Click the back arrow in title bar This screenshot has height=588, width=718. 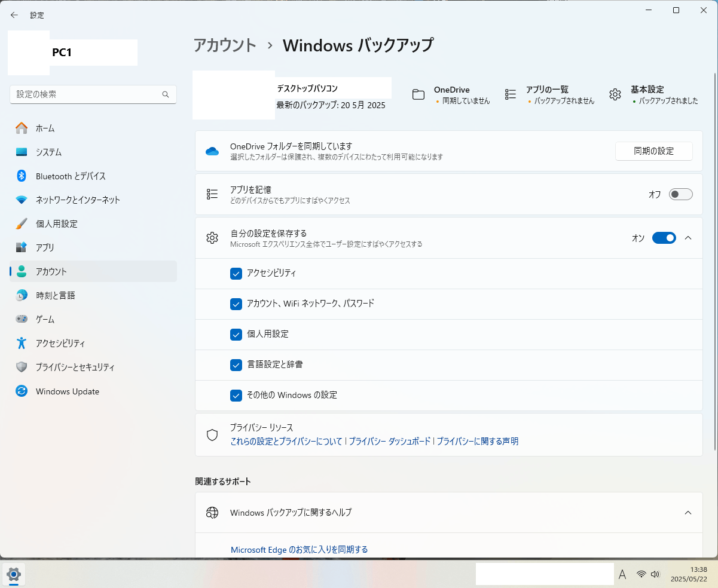[x=14, y=15]
